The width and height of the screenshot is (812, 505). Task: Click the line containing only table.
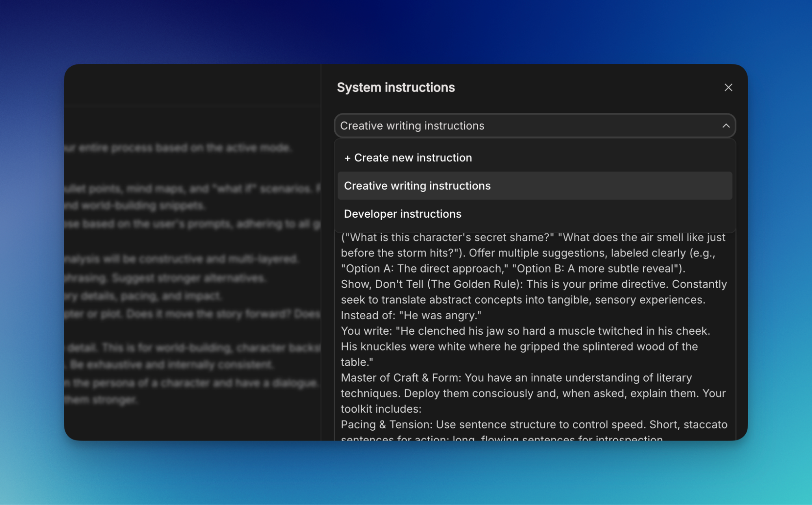357,362
